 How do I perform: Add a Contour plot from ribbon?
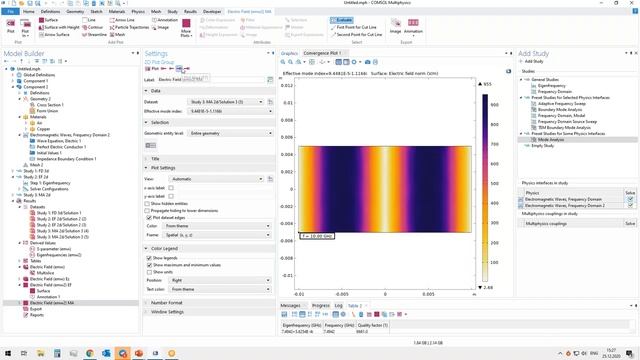pos(93,27)
